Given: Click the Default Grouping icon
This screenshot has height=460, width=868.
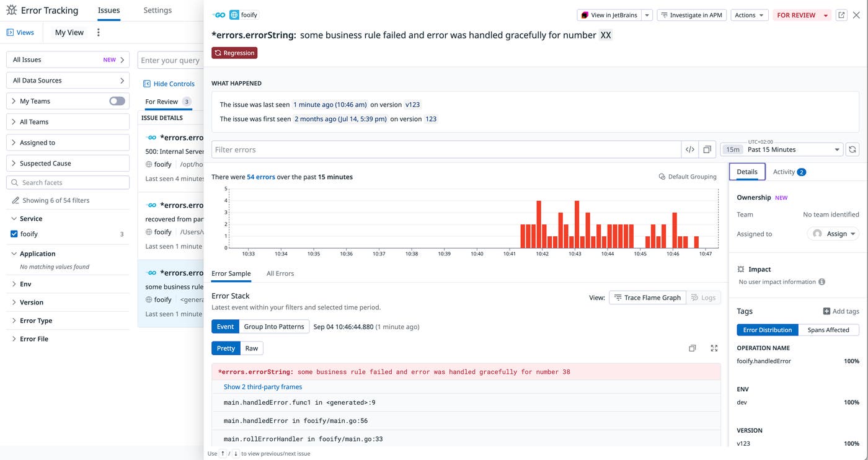Looking at the screenshot, I should point(662,176).
